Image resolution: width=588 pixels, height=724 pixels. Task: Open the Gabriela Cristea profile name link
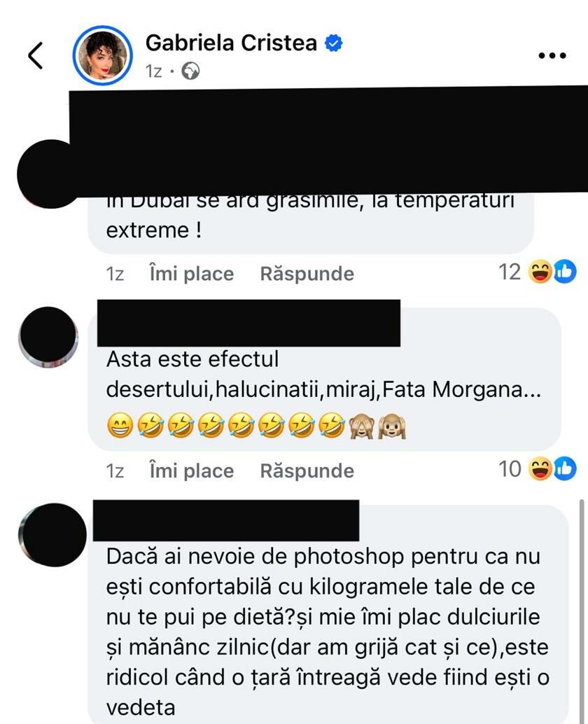click(231, 43)
